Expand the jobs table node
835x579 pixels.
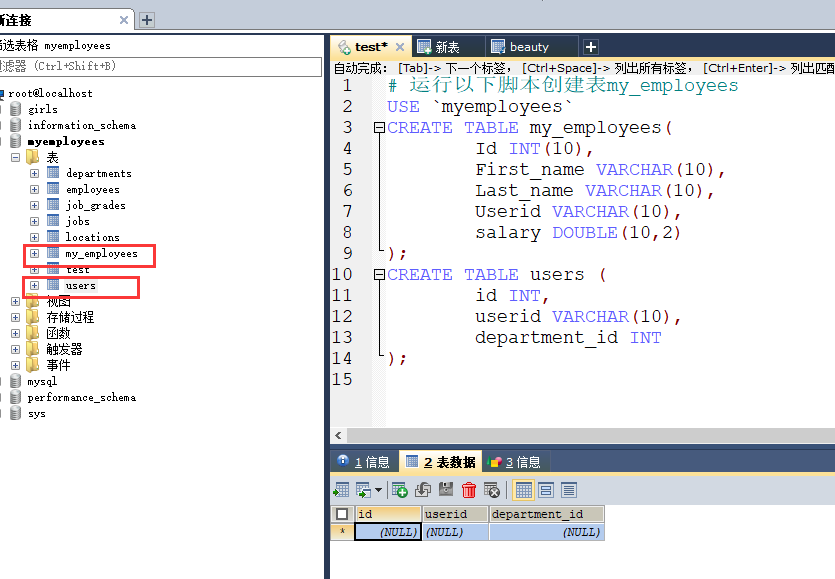(35, 222)
